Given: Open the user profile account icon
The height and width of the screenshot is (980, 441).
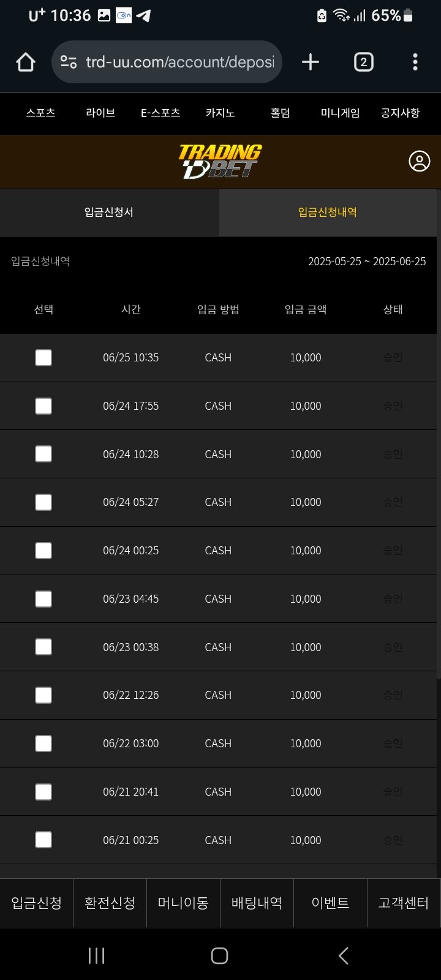Looking at the screenshot, I should click(419, 162).
